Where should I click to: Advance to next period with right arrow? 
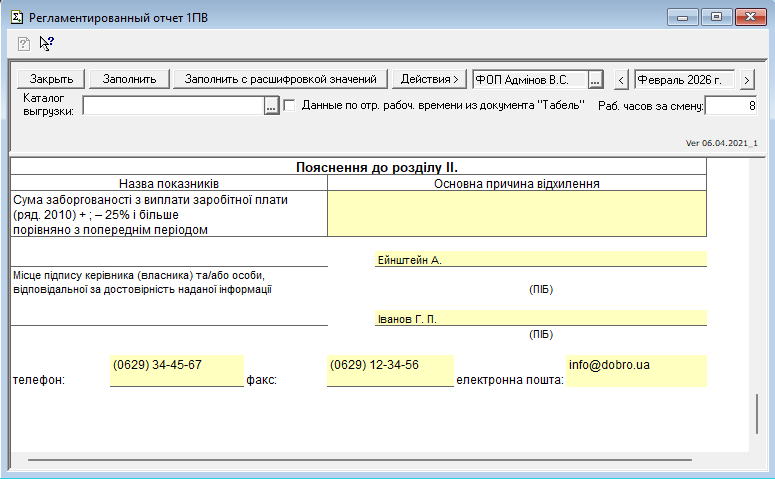pos(747,79)
